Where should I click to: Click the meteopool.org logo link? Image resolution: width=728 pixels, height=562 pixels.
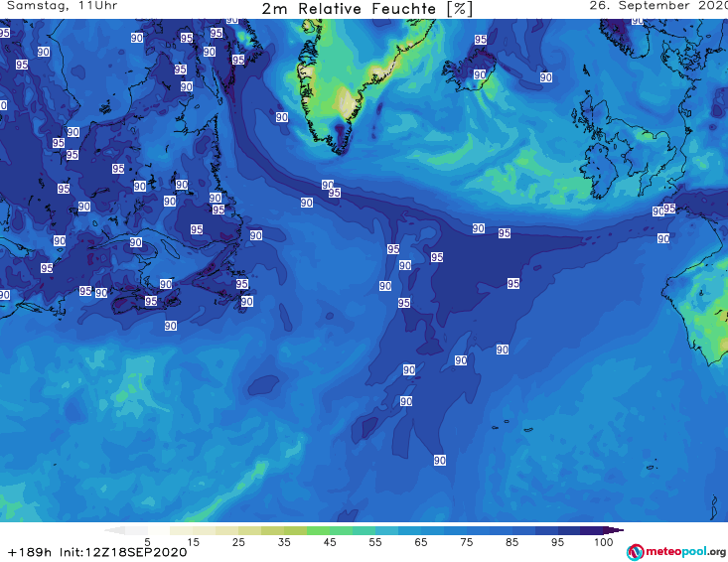pyautogui.click(x=676, y=552)
